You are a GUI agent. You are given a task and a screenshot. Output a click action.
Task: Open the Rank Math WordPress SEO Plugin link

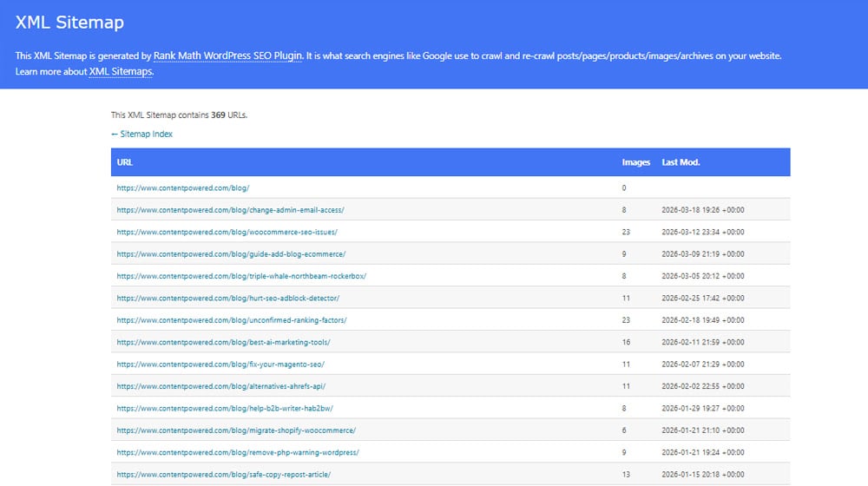click(x=227, y=56)
